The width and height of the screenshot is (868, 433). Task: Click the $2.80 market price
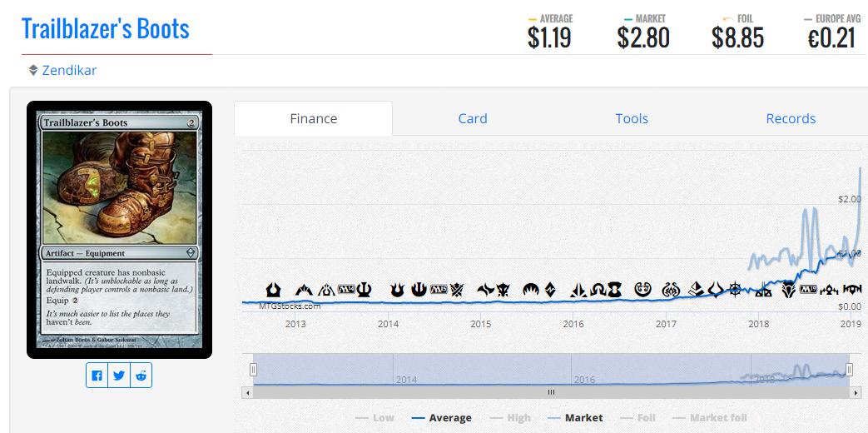click(643, 37)
